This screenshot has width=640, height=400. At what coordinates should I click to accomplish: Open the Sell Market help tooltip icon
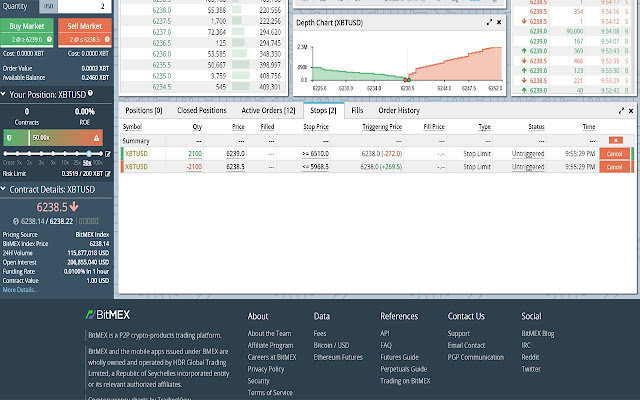pyautogui.click(x=107, y=39)
